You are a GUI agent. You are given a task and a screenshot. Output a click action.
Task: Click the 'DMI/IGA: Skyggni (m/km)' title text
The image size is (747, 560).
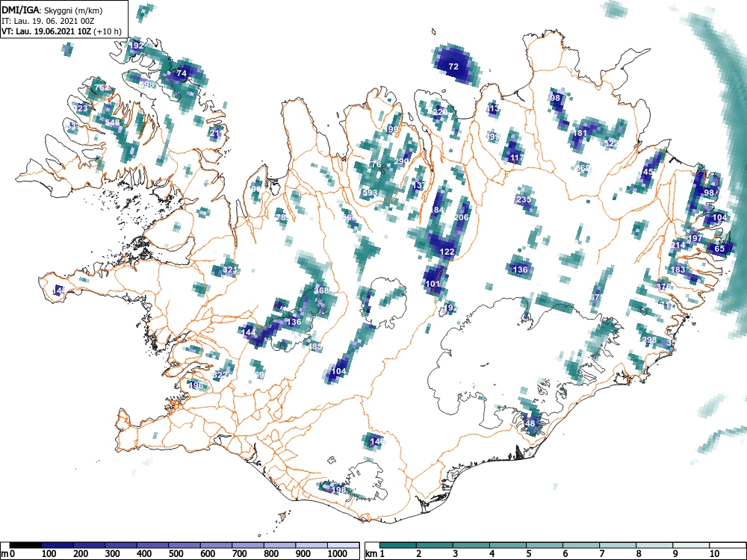tap(52, 10)
